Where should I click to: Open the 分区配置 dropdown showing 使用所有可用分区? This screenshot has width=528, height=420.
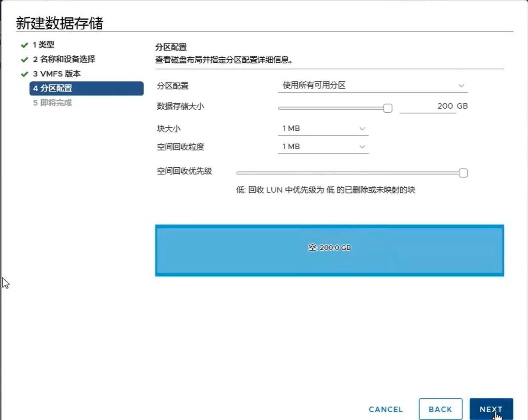click(373, 86)
